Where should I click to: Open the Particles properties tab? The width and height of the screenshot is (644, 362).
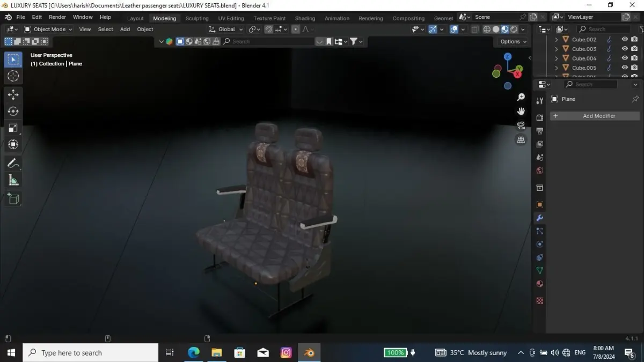(x=540, y=231)
